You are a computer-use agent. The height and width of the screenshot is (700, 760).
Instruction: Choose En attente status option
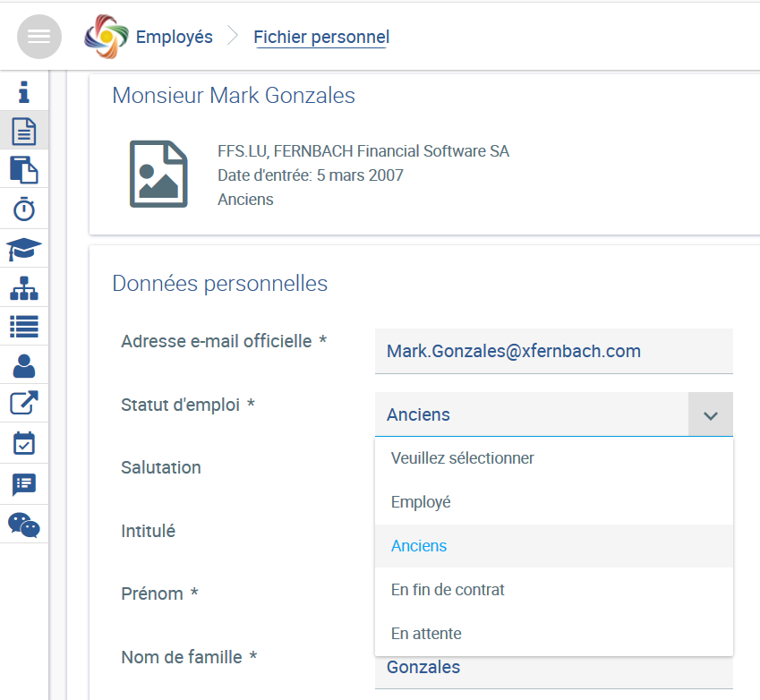tap(554, 634)
